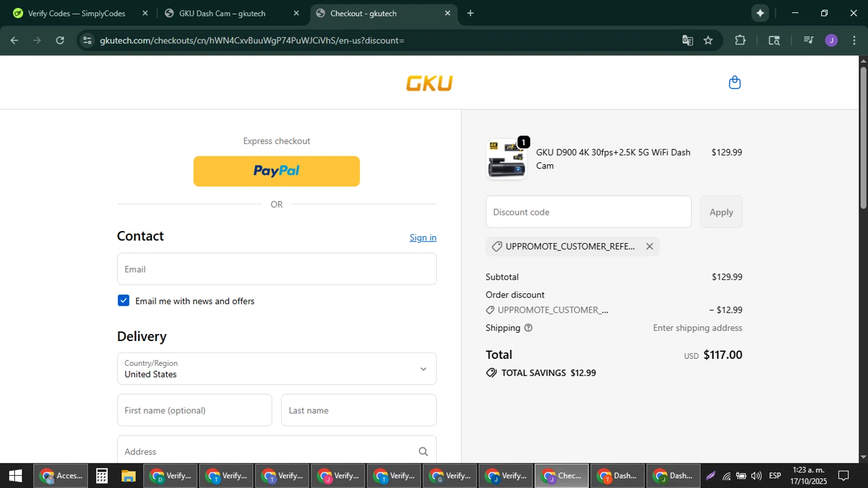Click the page vertical scrollbar thumb
The height and width of the screenshot is (488, 868).
coord(863,138)
